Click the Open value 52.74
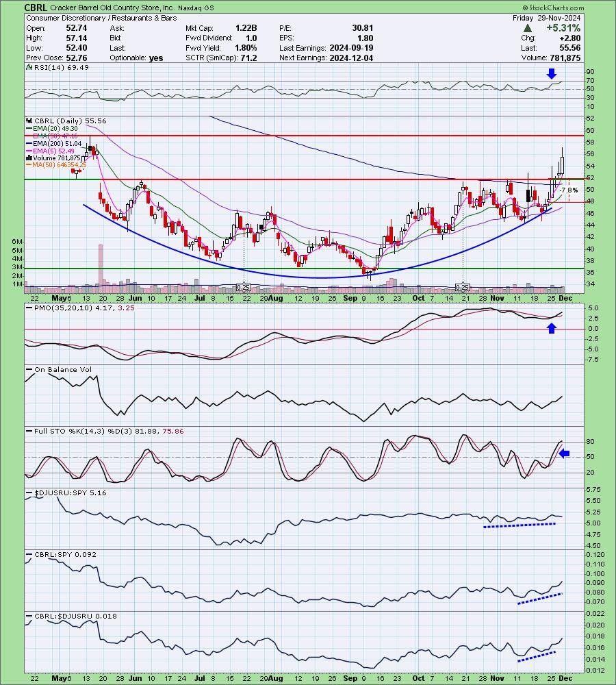Screen dimensions: 616x685 tap(77, 28)
